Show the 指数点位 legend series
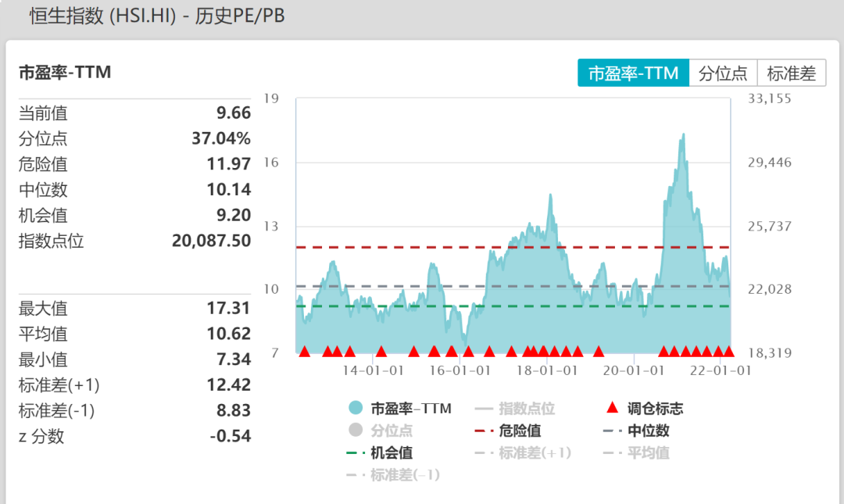The image size is (844, 504). [x=514, y=408]
